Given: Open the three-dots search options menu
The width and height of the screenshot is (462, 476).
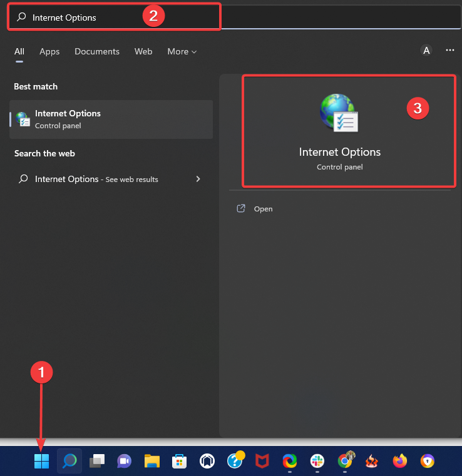Looking at the screenshot, I should 449,51.
